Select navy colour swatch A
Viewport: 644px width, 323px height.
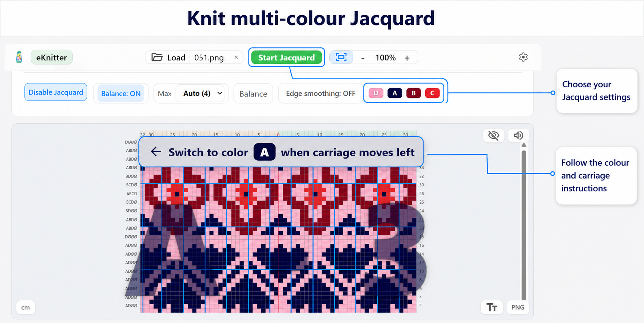395,93
